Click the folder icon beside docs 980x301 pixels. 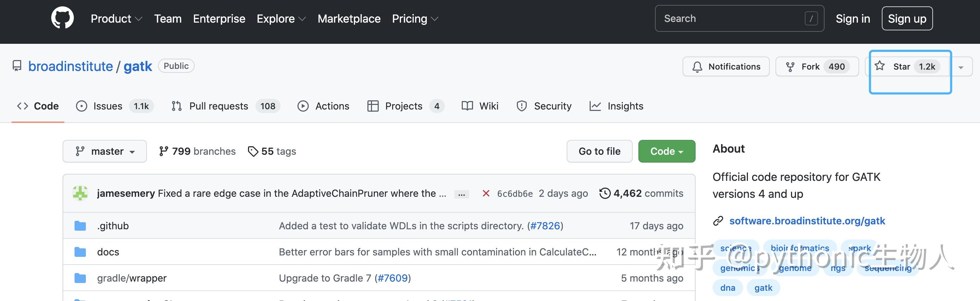80,252
